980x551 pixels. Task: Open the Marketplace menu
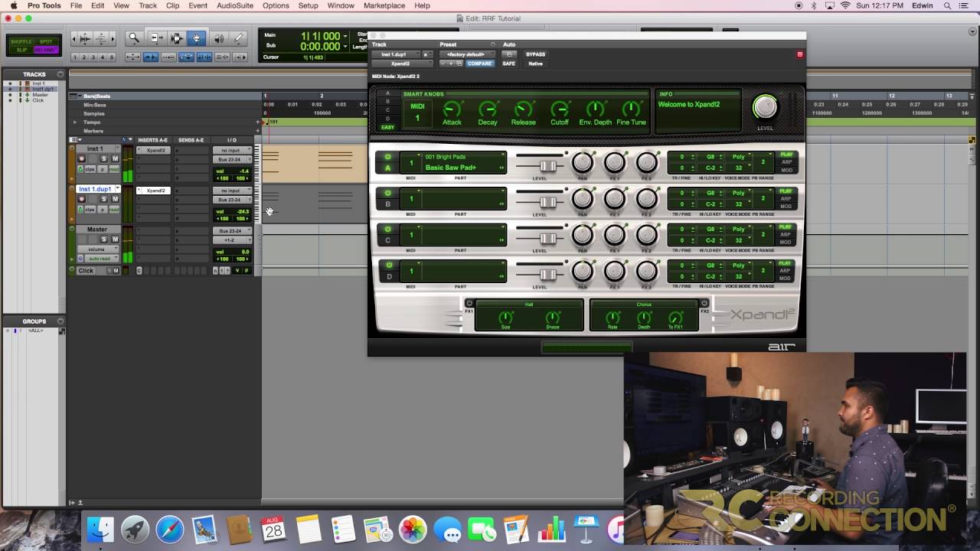click(x=384, y=5)
